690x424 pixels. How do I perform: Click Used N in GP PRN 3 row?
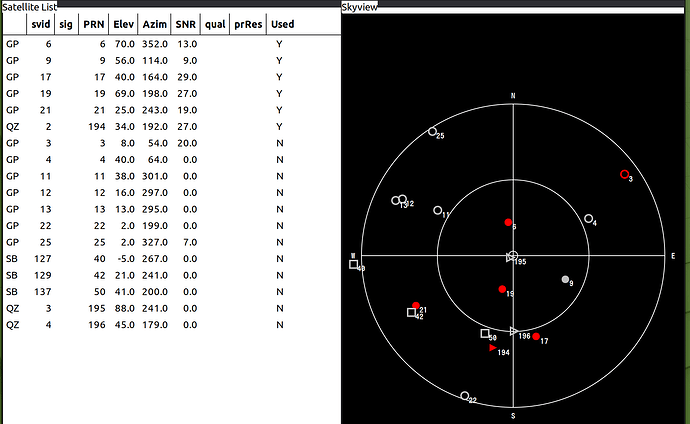279,143
